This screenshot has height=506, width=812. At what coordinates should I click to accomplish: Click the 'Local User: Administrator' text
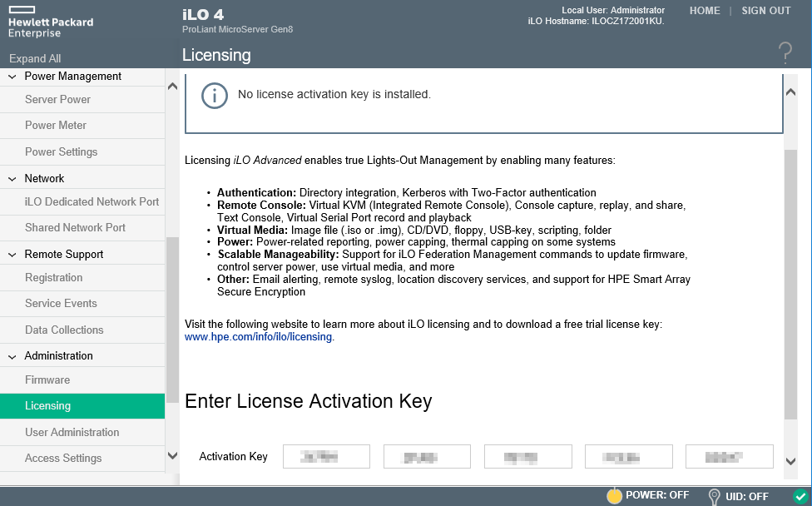point(613,10)
